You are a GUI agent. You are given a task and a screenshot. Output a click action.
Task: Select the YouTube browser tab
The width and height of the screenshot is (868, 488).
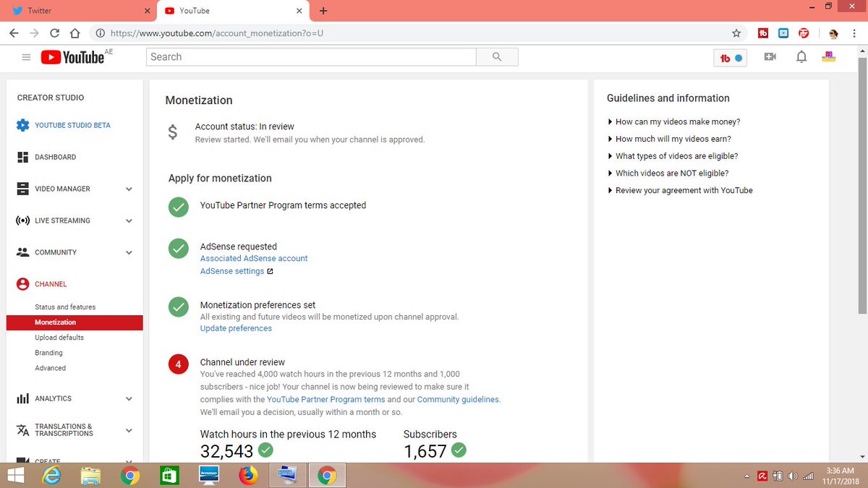click(x=231, y=11)
